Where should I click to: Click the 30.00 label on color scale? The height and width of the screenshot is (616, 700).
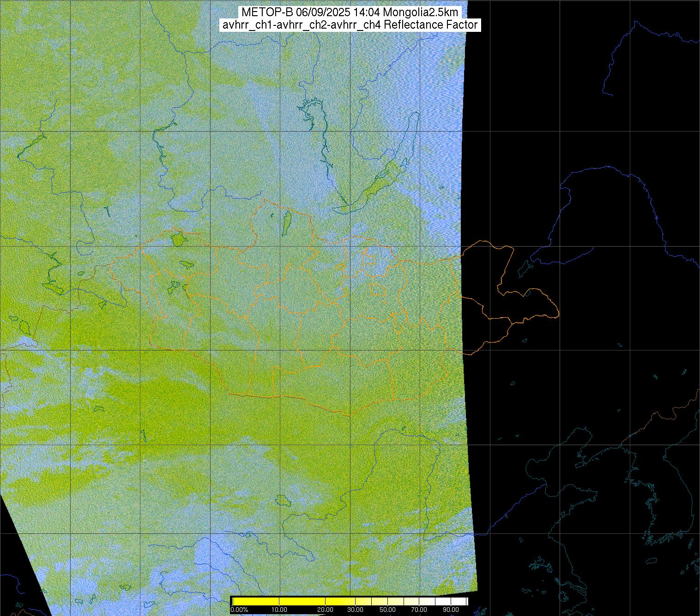(355, 610)
